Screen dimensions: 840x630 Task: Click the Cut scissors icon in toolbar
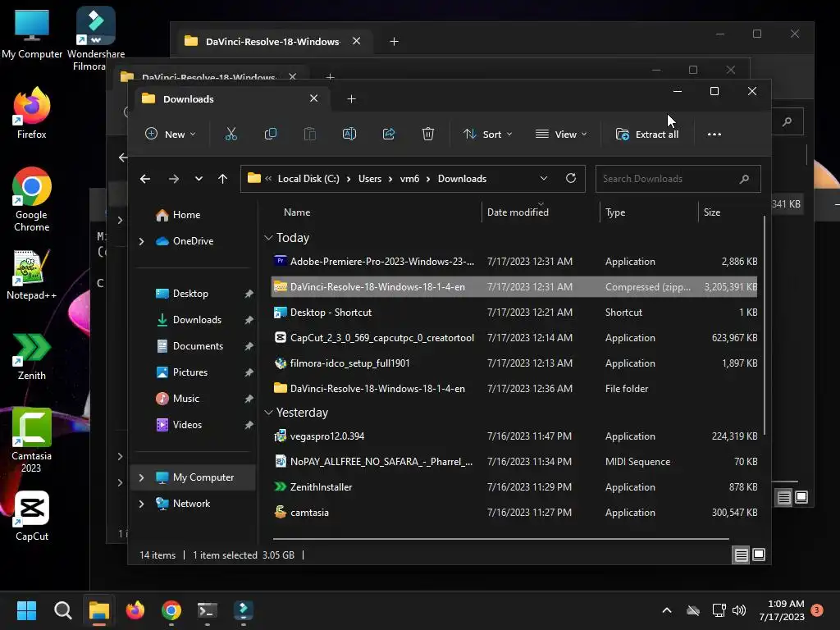click(x=231, y=134)
